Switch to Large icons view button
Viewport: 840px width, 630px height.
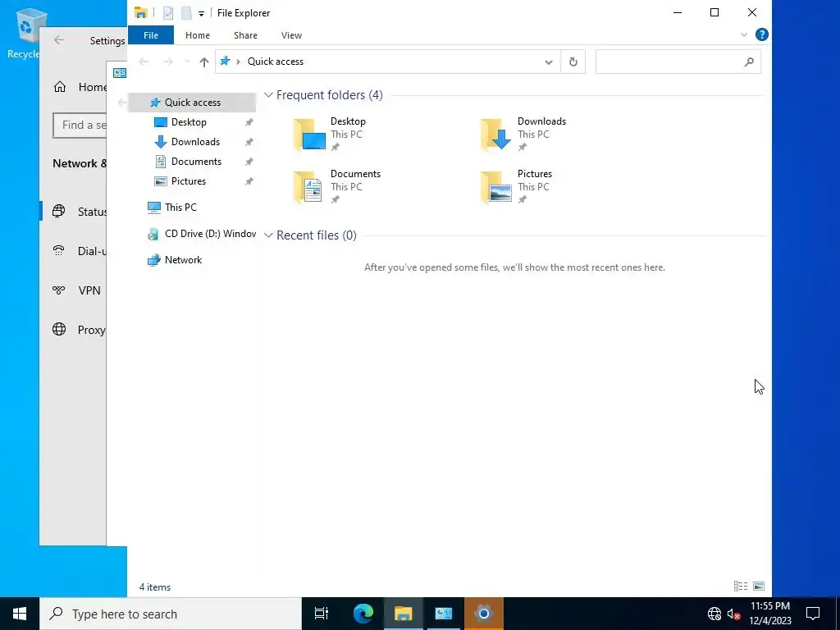[x=759, y=587]
